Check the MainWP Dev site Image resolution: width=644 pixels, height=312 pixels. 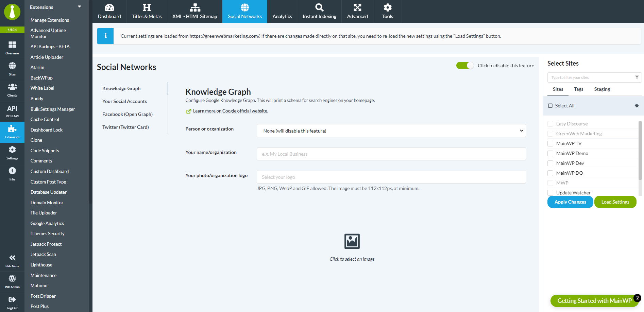(550, 163)
